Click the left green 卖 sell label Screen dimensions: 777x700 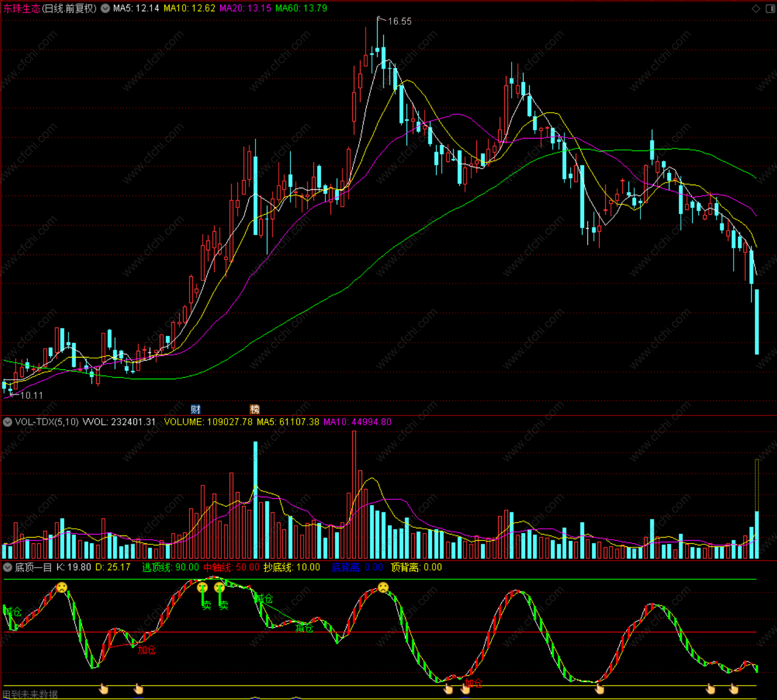[206, 605]
